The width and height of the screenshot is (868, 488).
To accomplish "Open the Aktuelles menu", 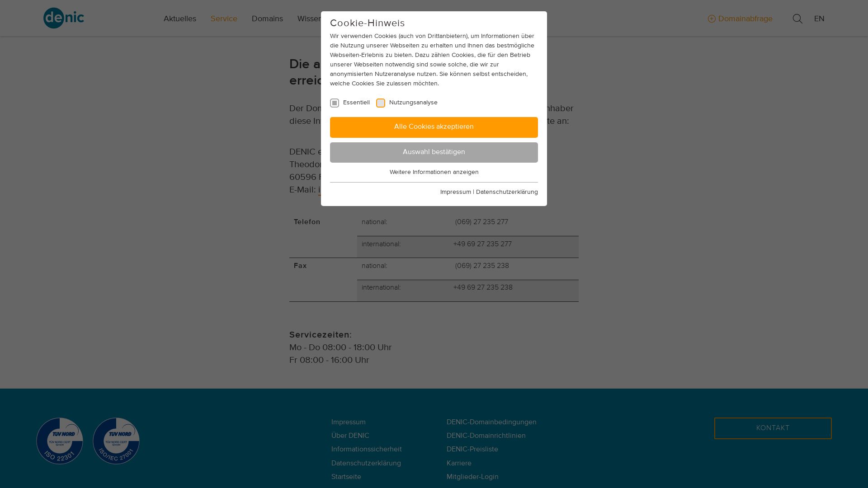I will [x=180, y=19].
